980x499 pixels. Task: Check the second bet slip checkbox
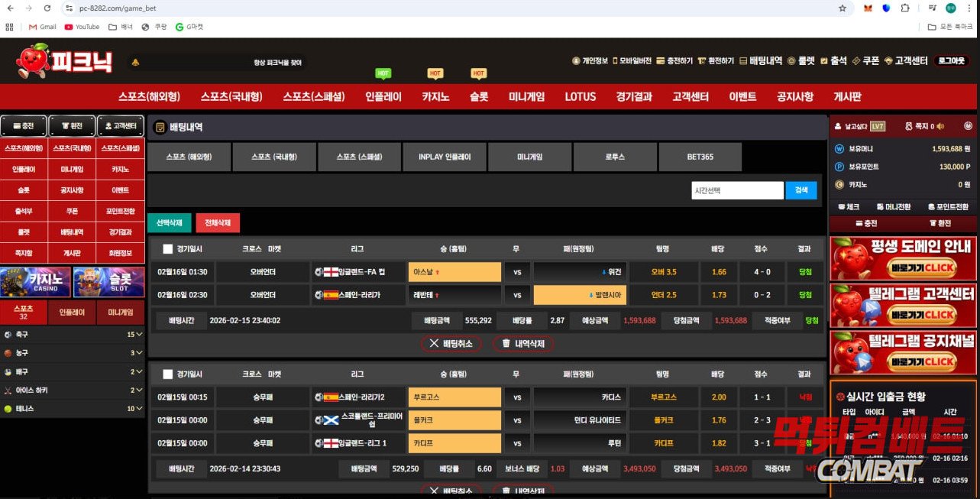[x=167, y=374]
